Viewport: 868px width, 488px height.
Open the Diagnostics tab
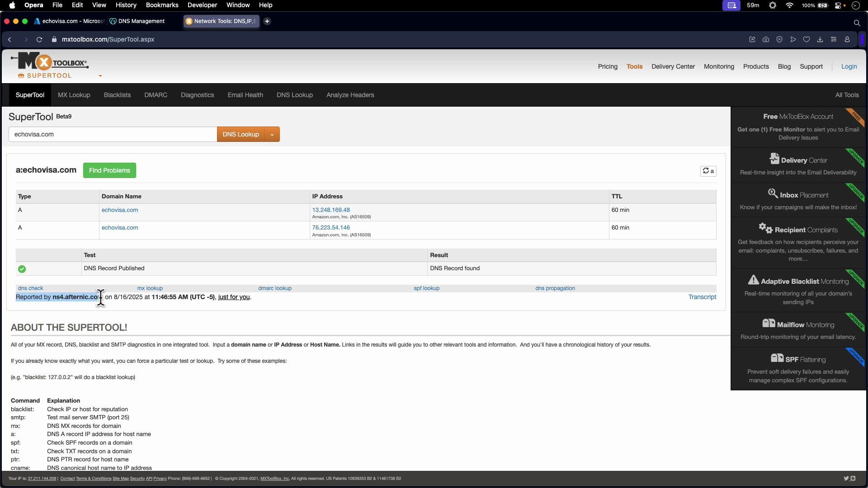198,95
